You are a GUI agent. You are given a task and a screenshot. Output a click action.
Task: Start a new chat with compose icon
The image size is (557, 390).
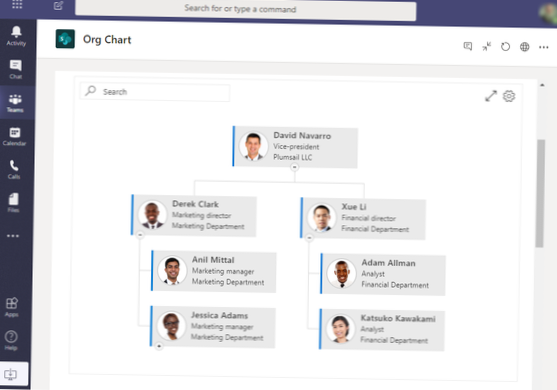[58, 6]
